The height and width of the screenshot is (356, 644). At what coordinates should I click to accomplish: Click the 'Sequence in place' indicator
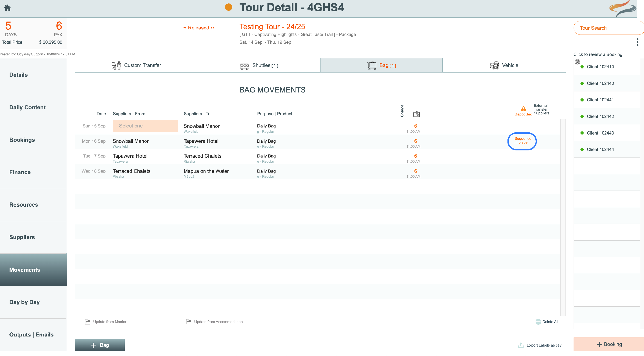[522, 141]
